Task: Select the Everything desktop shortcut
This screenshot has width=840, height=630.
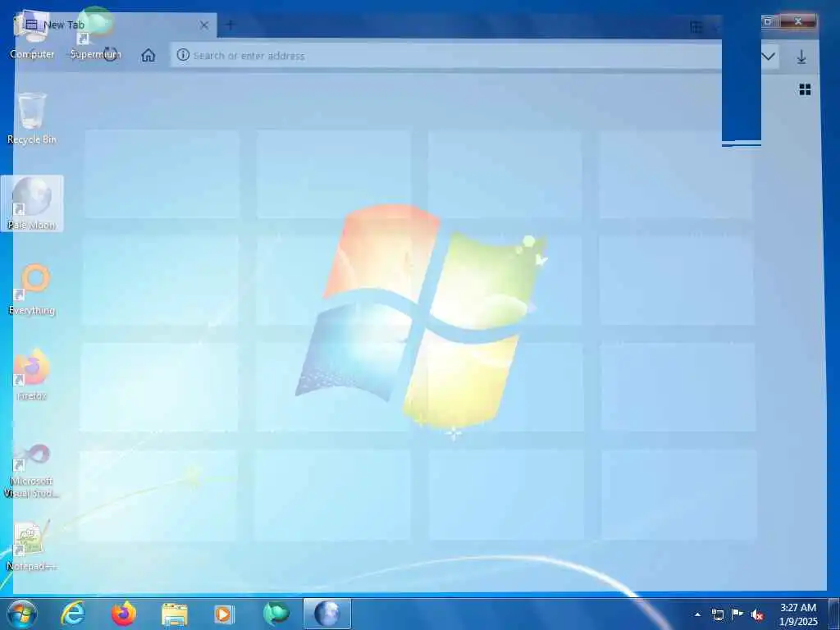Action: [32, 290]
